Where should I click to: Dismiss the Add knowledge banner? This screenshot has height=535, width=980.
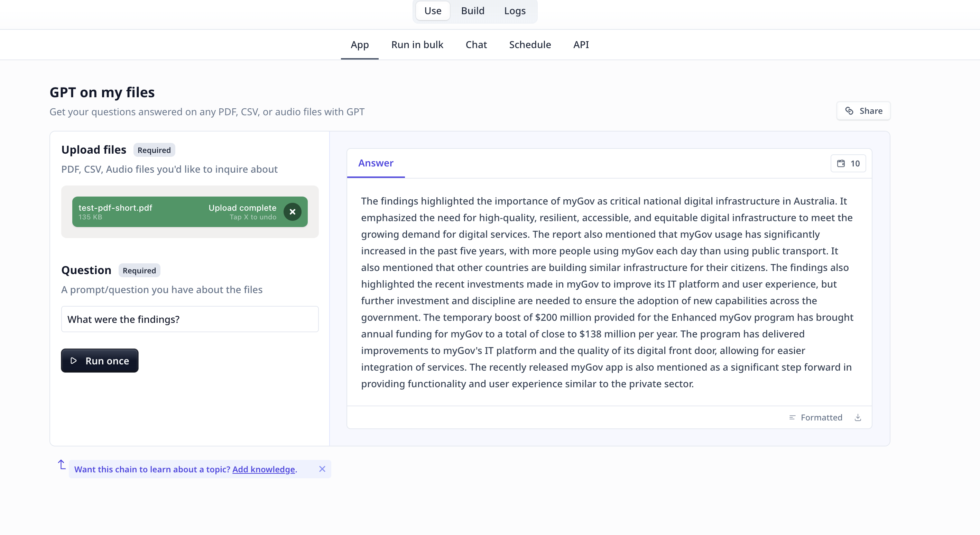pyautogui.click(x=322, y=469)
